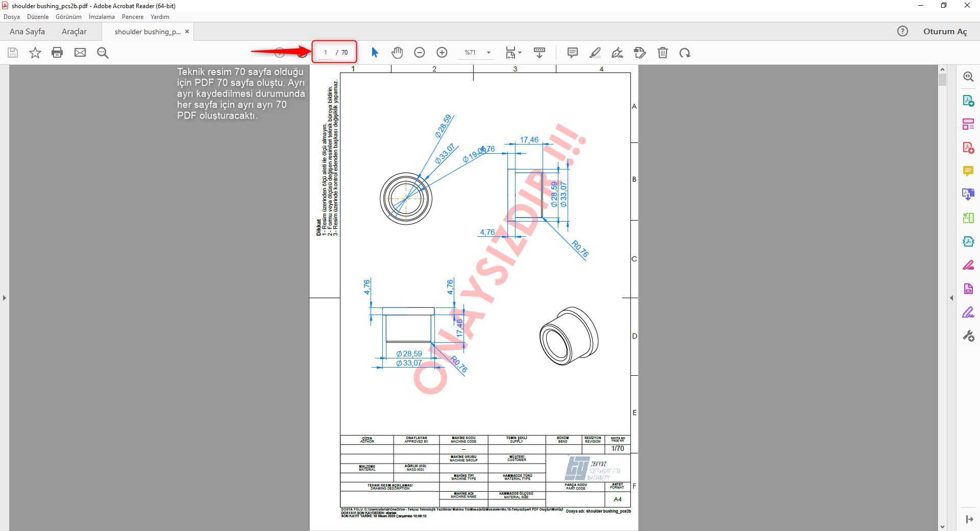Click the delete trash icon
Image resolution: width=980 pixels, height=531 pixels.
(x=663, y=53)
